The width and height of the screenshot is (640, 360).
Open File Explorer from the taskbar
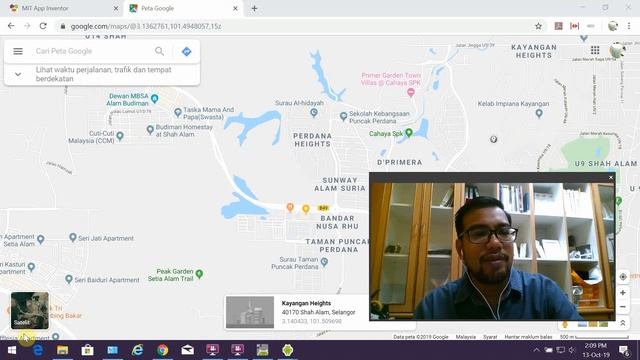tap(62, 350)
